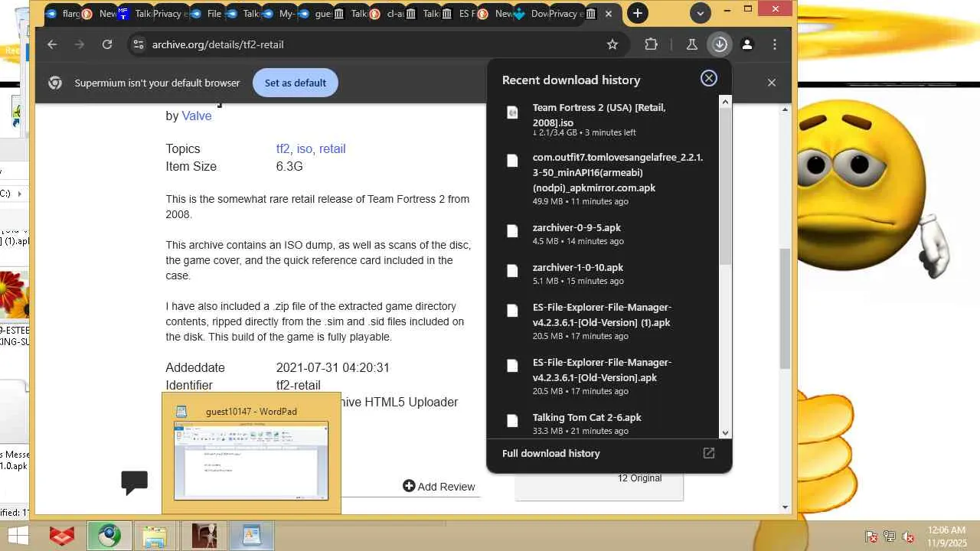Screen dimensions: 980x551
Task: Click Full download history link
Action: [x=551, y=453]
